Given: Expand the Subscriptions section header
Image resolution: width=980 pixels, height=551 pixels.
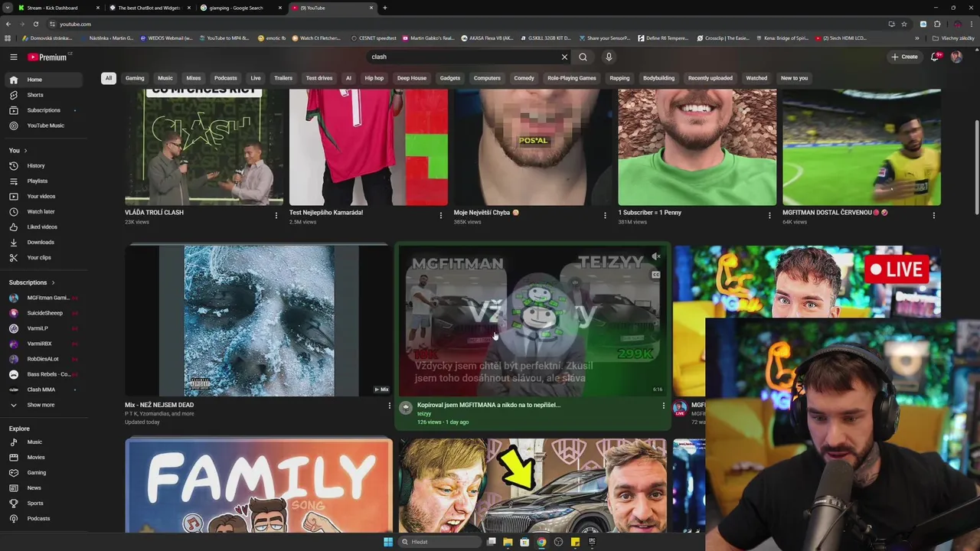Looking at the screenshot, I should click(31, 282).
